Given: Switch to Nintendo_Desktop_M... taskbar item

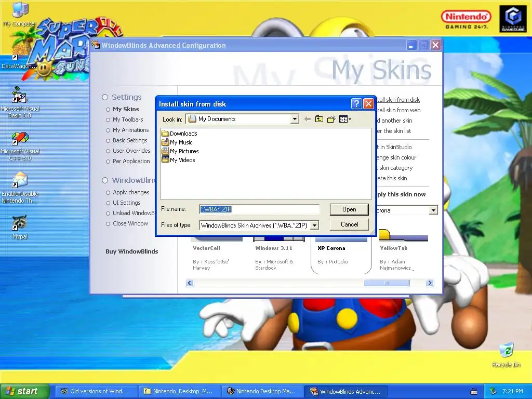Looking at the screenshot, I should [179, 392].
